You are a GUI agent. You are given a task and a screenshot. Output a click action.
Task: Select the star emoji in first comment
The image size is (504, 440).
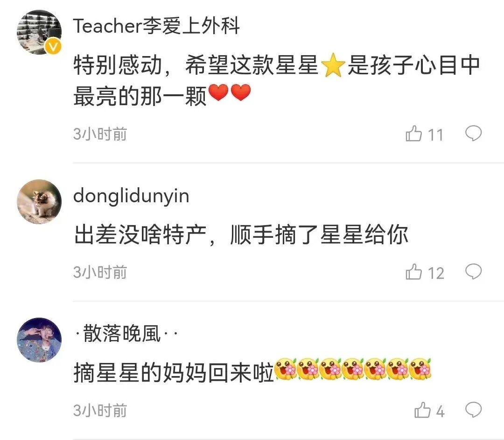[x=333, y=65]
